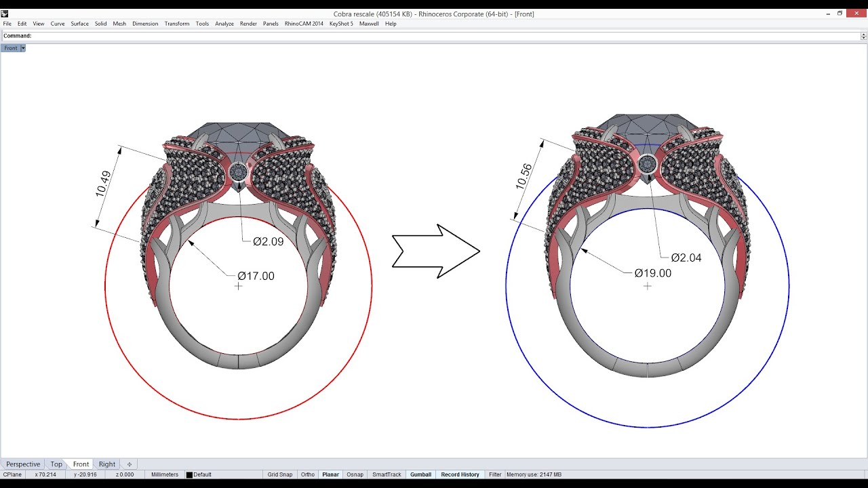Switch to the Top viewport tab

(56, 464)
